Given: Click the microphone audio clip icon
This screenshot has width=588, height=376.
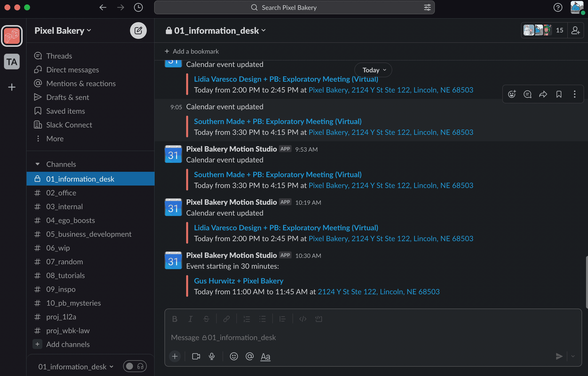Looking at the screenshot, I should 212,356.
